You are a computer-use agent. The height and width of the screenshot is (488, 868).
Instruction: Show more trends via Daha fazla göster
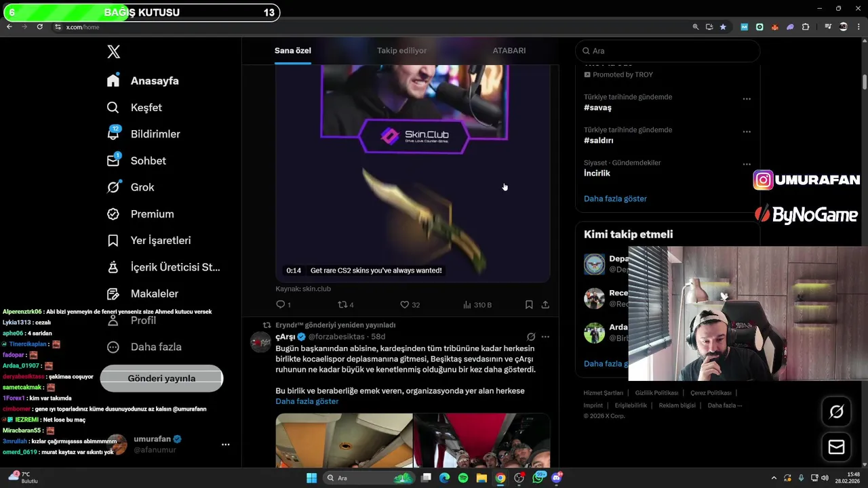pos(615,199)
